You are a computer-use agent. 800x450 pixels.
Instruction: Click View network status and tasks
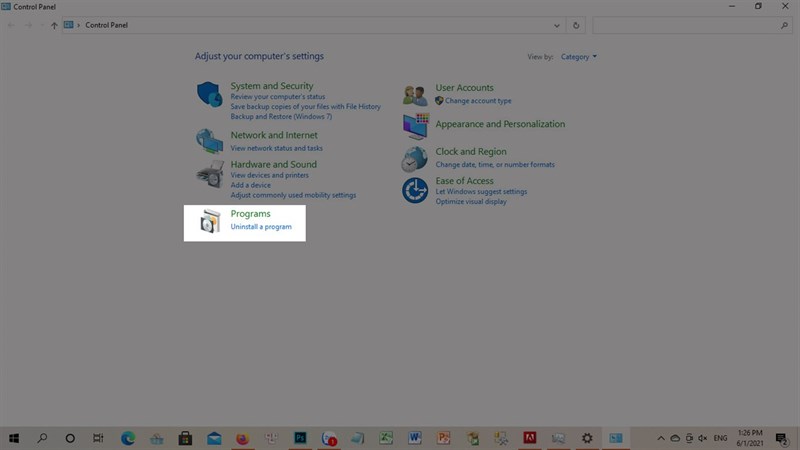point(276,148)
